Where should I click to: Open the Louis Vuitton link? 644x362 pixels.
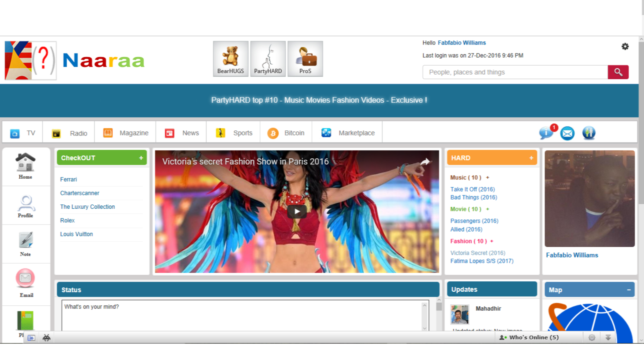[x=76, y=234]
